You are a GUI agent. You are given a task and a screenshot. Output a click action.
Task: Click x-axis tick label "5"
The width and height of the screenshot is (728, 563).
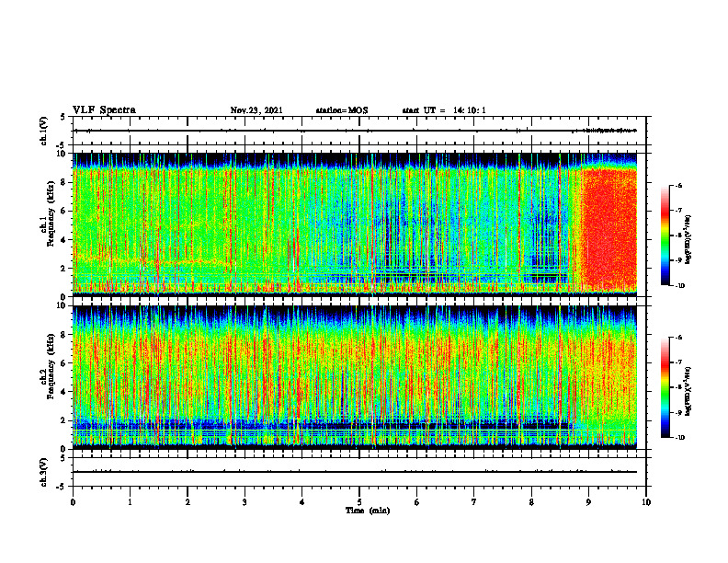(359, 502)
